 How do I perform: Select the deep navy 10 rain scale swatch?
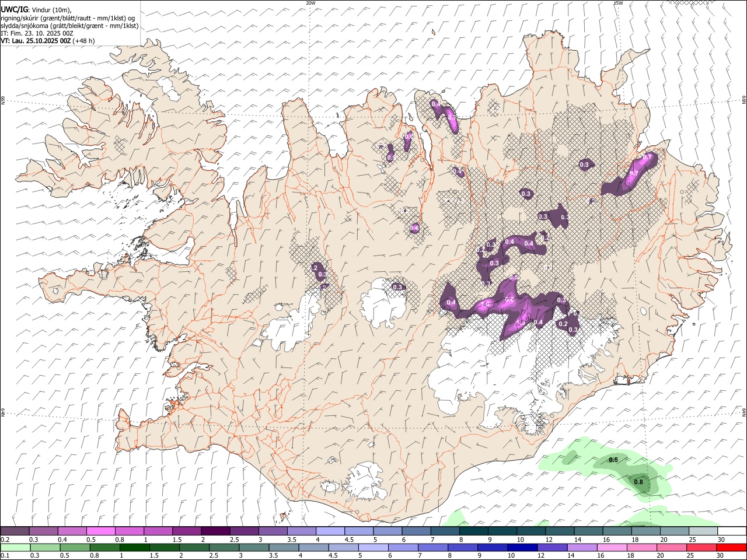click(522, 547)
